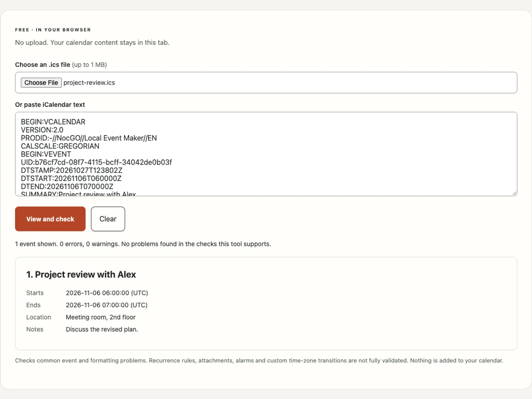Click the Choose an .ics file label
The image size is (532, 399).
(x=61, y=65)
